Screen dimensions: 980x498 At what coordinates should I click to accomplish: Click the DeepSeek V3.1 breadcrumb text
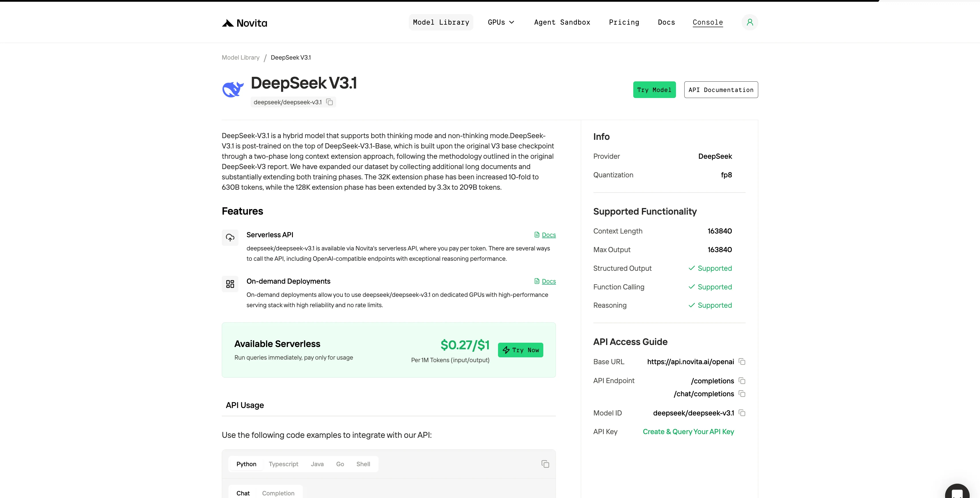291,57
